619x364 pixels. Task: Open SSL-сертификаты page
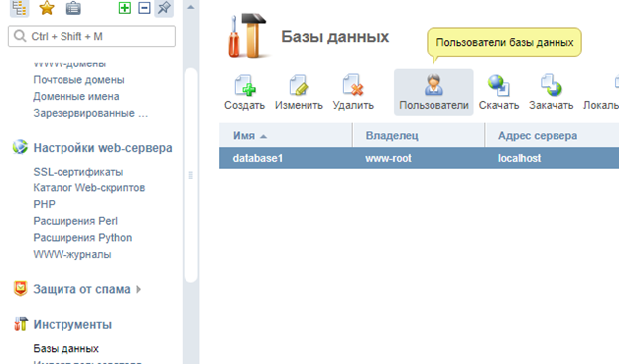tap(77, 172)
